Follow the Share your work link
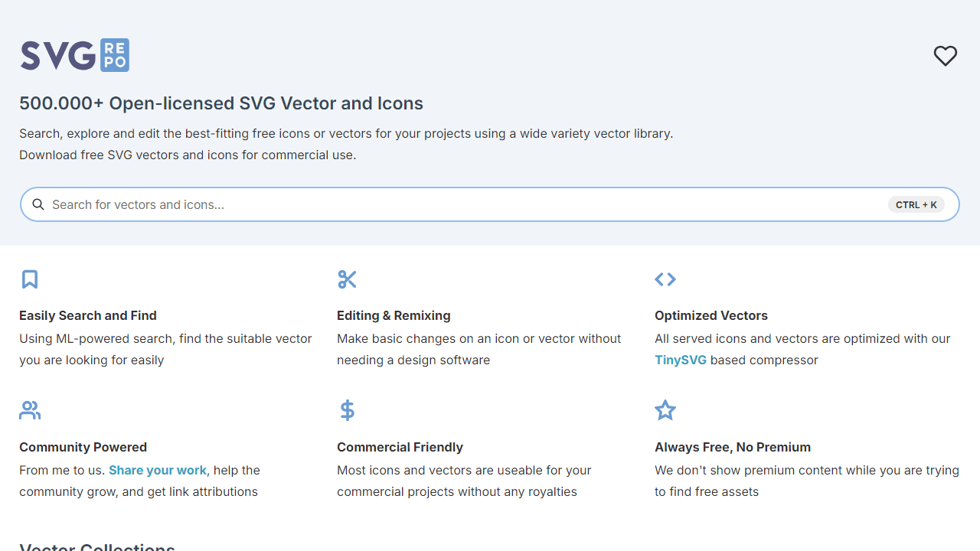The image size is (980, 551). pos(158,470)
